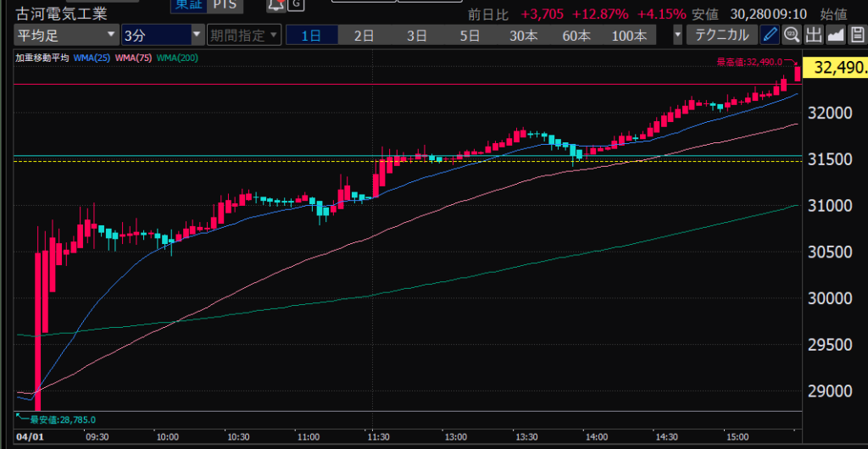
Task: Click the 出 output icon
Action: pos(814,35)
